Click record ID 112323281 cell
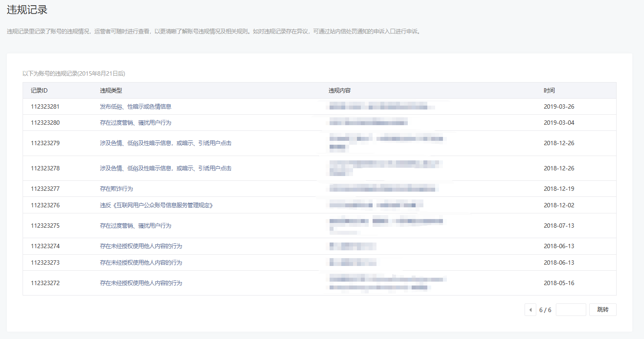644x339 pixels. pyautogui.click(x=45, y=106)
